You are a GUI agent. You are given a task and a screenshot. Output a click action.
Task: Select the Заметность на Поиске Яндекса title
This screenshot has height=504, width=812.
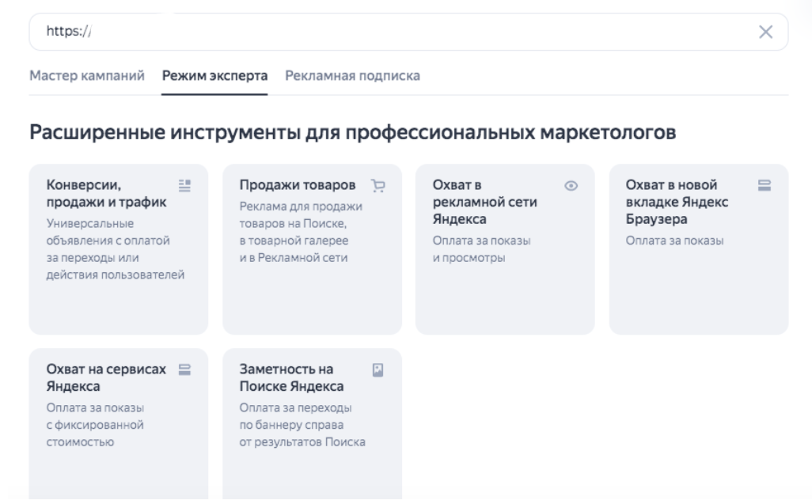[291, 377]
